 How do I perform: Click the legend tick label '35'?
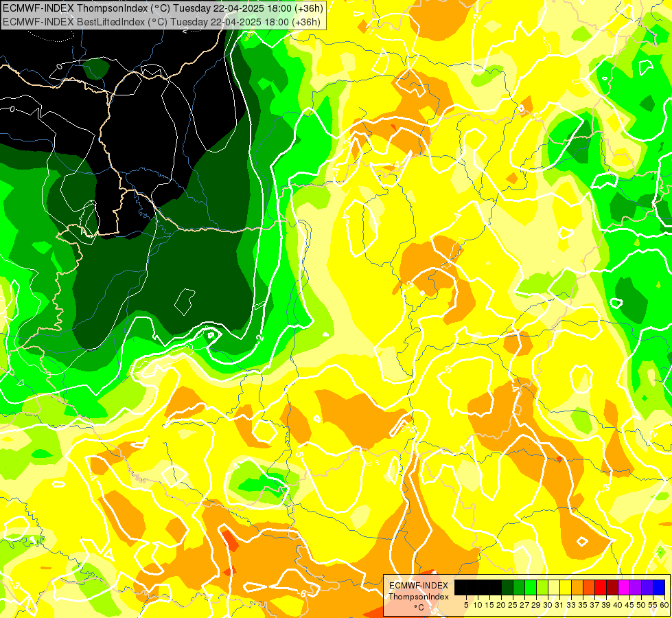click(x=583, y=605)
